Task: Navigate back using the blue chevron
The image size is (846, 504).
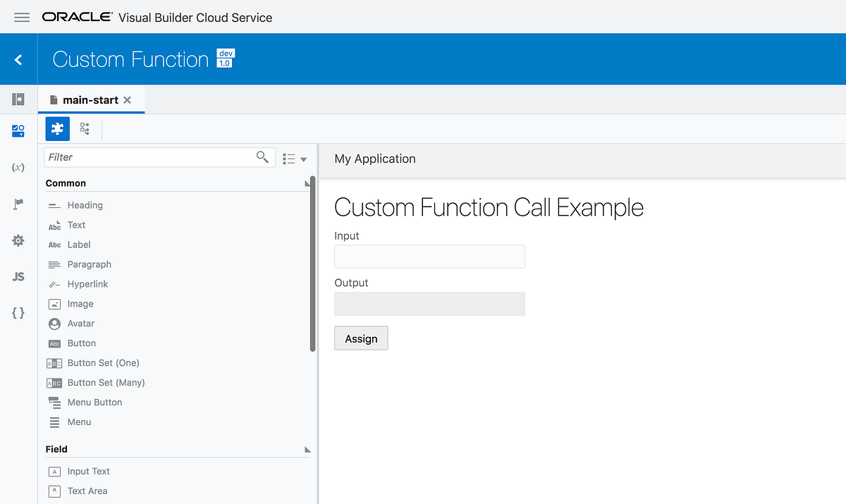Action: (x=18, y=59)
